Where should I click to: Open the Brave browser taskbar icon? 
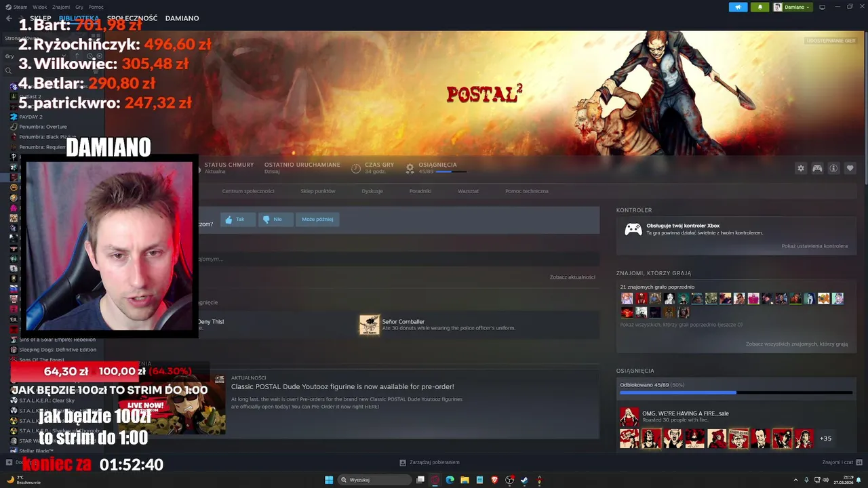click(x=494, y=480)
